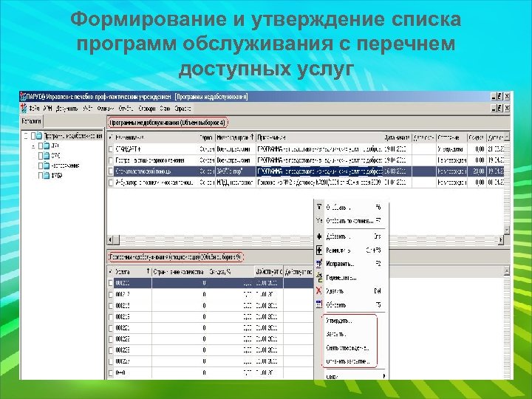Click the PARUS application icon in title bar
532x399 pixels.
click(x=23, y=97)
